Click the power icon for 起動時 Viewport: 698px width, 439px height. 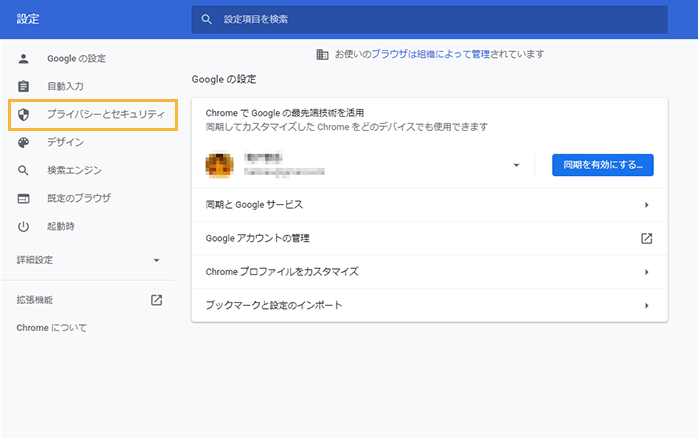point(24,227)
